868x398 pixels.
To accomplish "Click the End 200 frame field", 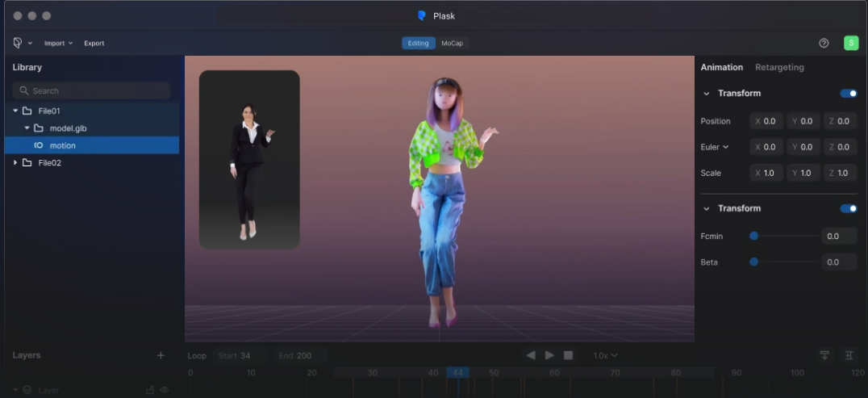I will pyautogui.click(x=300, y=356).
